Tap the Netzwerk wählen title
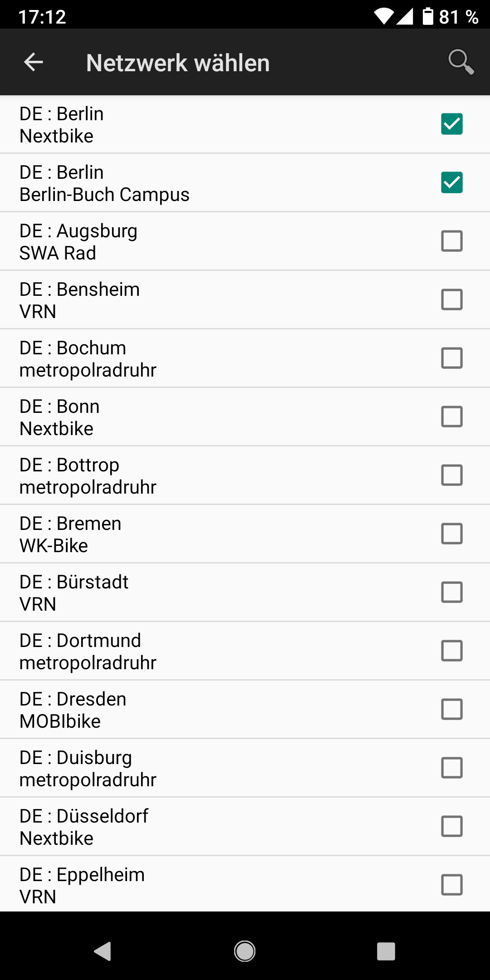490x980 pixels. pyautogui.click(x=178, y=63)
